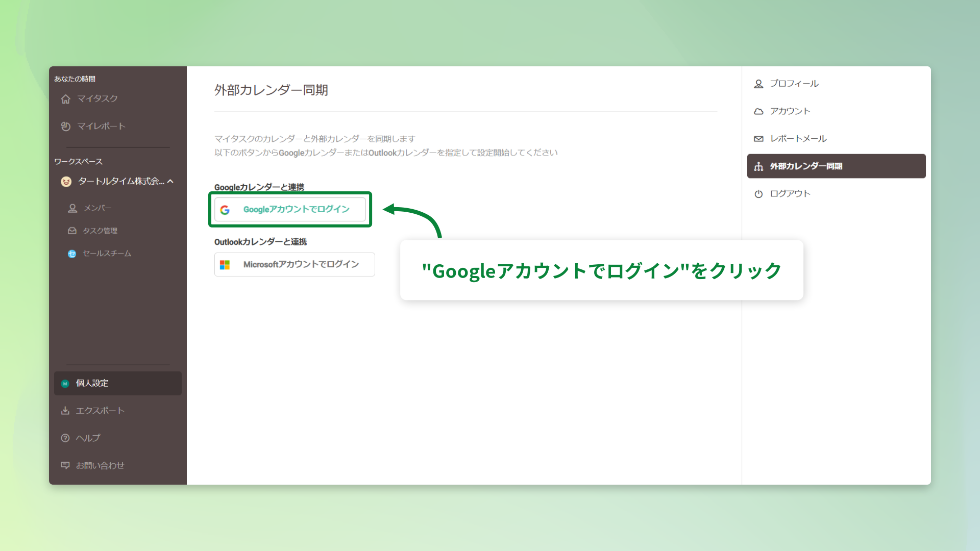Click the Googleアカウントでログイン button

[290, 209]
